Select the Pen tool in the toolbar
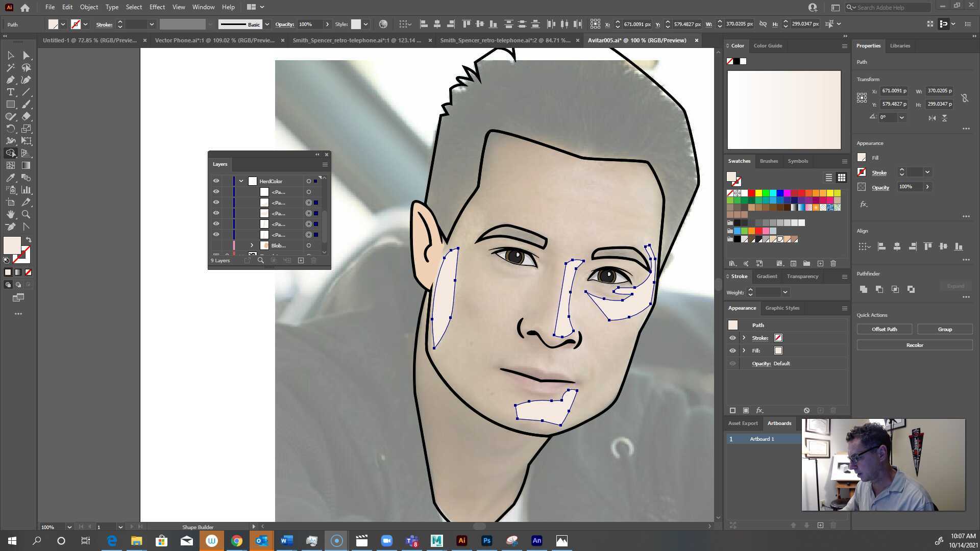This screenshot has height=551, width=980. pos(10,80)
